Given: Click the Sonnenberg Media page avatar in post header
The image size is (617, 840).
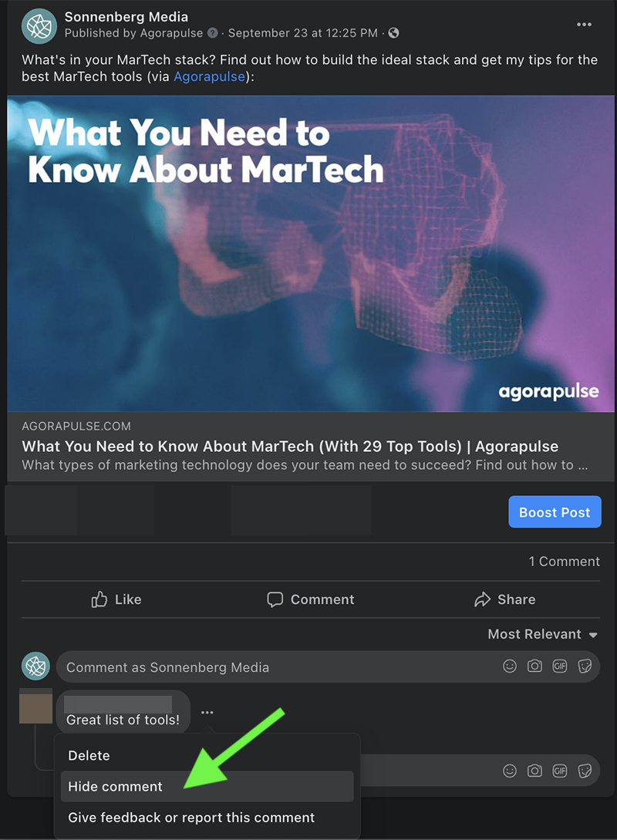Looking at the screenshot, I should tap(39, 25).
